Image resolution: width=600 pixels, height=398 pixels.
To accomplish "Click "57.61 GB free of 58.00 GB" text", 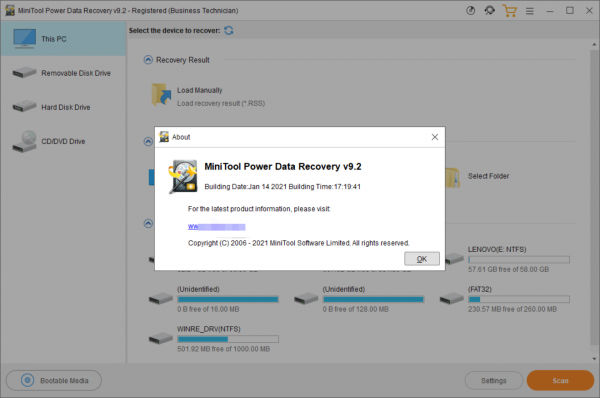I will [508, 269].
